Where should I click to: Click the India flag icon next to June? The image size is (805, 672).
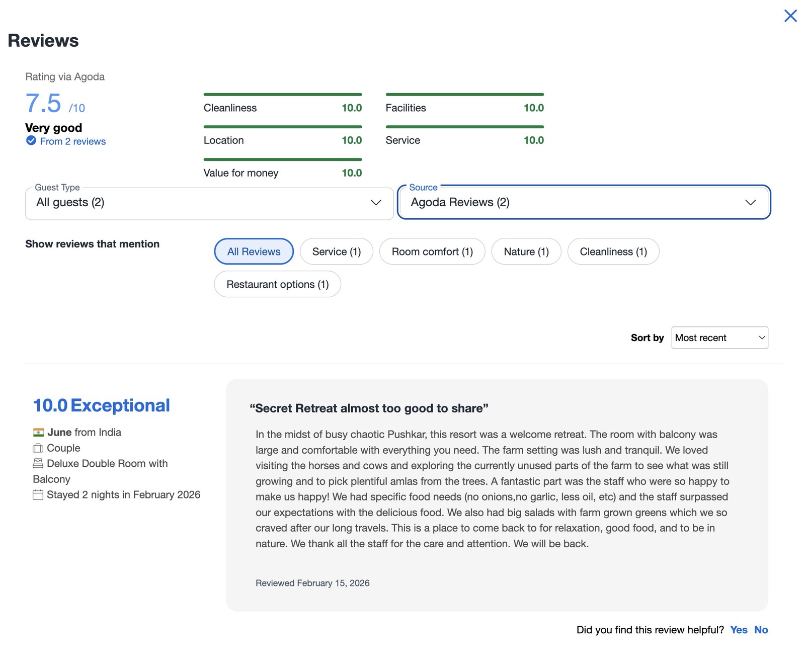[x=38, y=432]
